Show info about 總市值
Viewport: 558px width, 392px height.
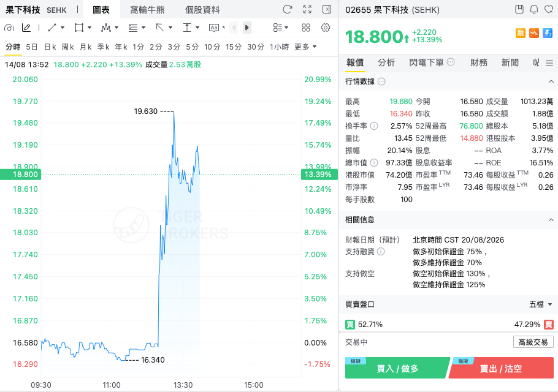374,163
